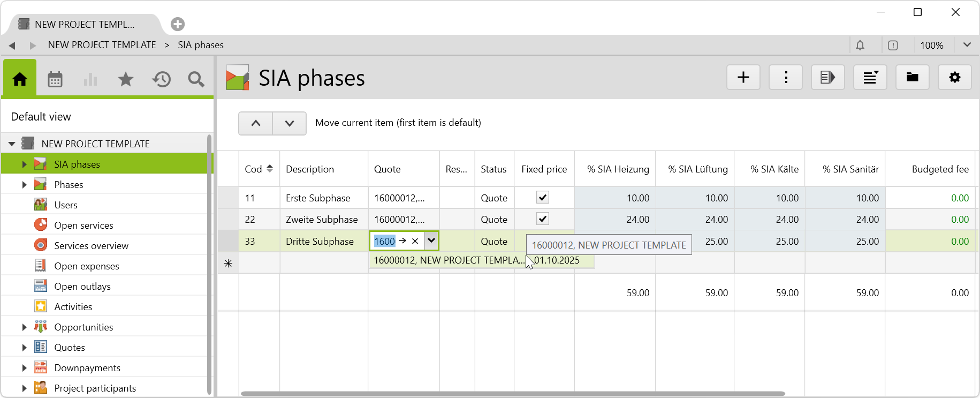The height and width of the screenshot is (398, 980).
Task: Open the settings gear icon
Action: point(954,78)
